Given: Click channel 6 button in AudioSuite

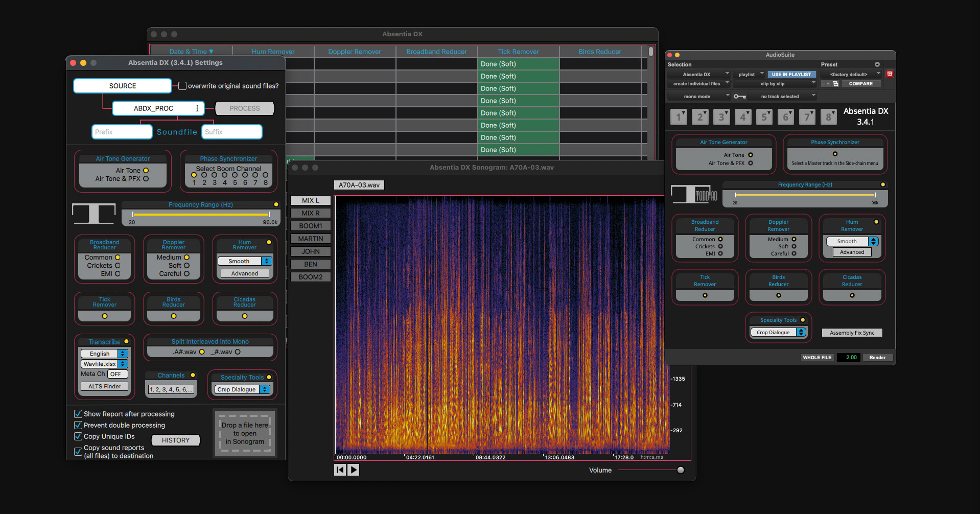Looking at the screenshot, I should coord(786,117).
